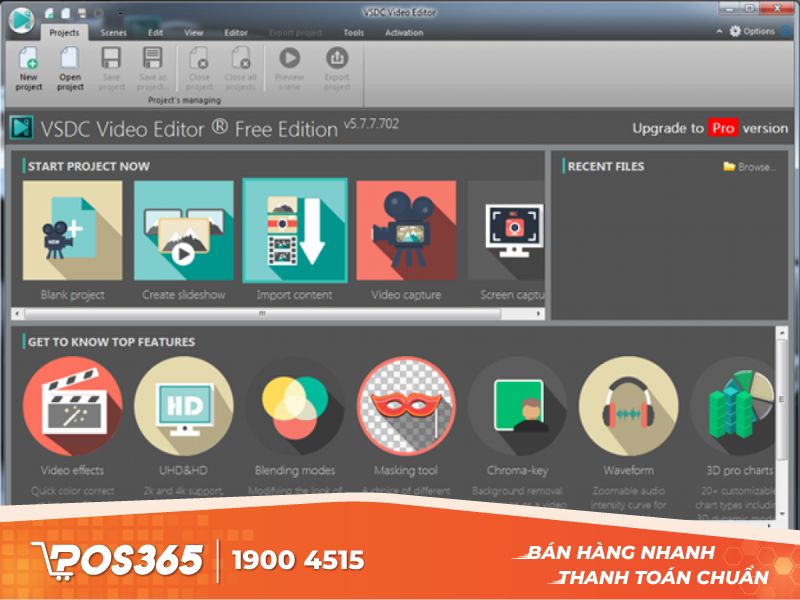Open the Activation tab
Image resolution: width=800 pixels, height=600 pixels.
tap(404, 32)
